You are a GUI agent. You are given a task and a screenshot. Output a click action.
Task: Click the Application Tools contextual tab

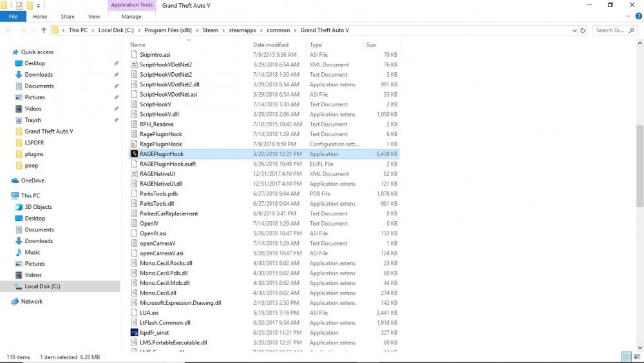(x=132, y=5)
